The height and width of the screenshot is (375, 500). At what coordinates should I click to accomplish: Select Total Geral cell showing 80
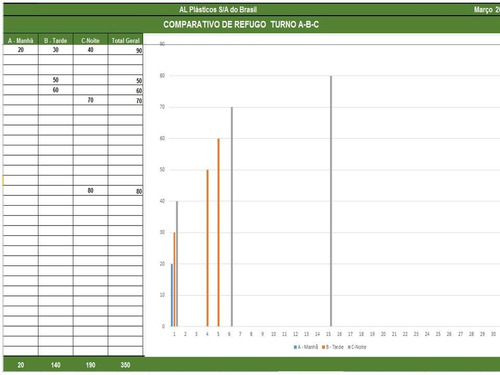coord(125,191)
